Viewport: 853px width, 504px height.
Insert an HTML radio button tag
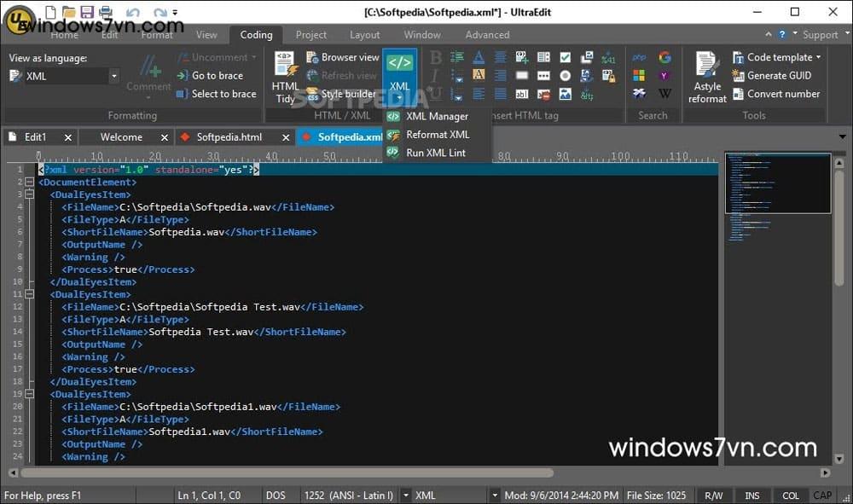(566, 76)
